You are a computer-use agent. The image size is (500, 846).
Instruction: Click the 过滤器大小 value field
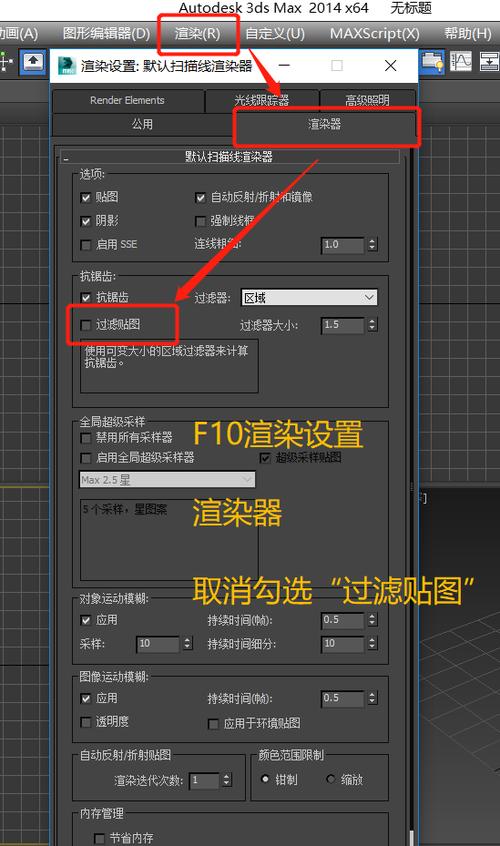tap(343, 325)
